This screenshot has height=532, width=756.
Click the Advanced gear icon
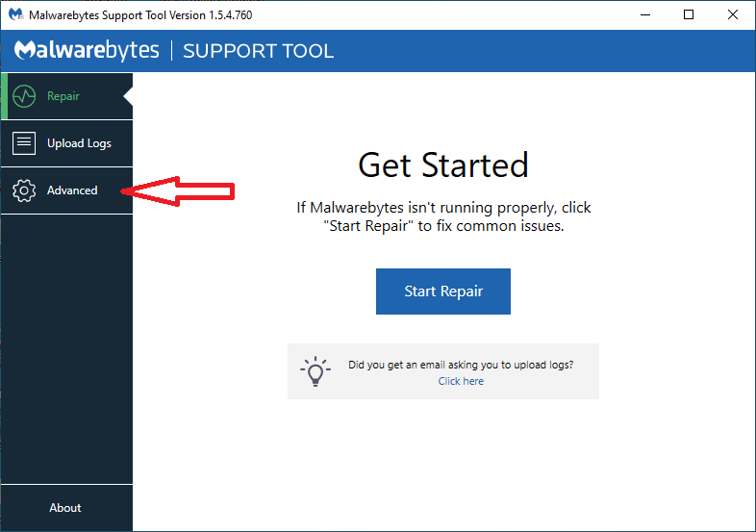click(x=24, y=190)
